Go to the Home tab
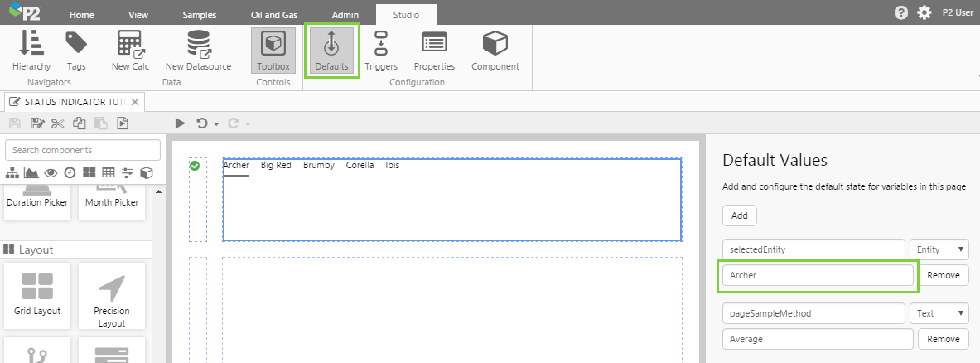 click(81, 15)
